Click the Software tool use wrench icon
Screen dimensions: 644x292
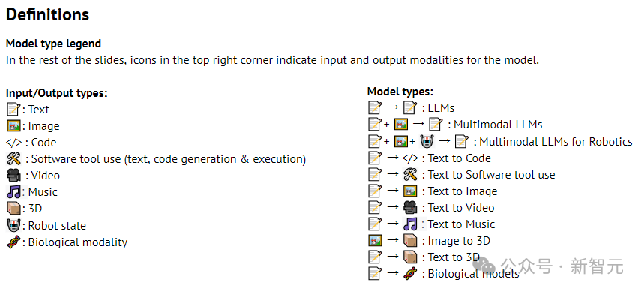[x=14, y=158]
